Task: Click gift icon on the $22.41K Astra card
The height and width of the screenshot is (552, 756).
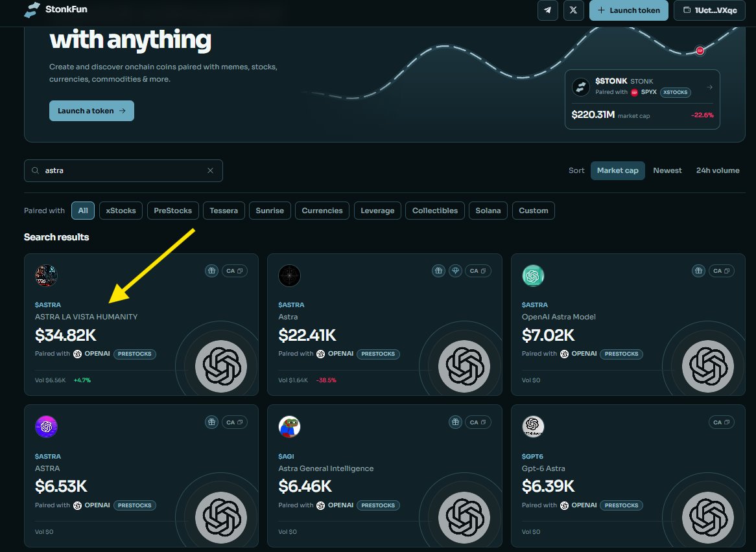Action: point(438,271)
